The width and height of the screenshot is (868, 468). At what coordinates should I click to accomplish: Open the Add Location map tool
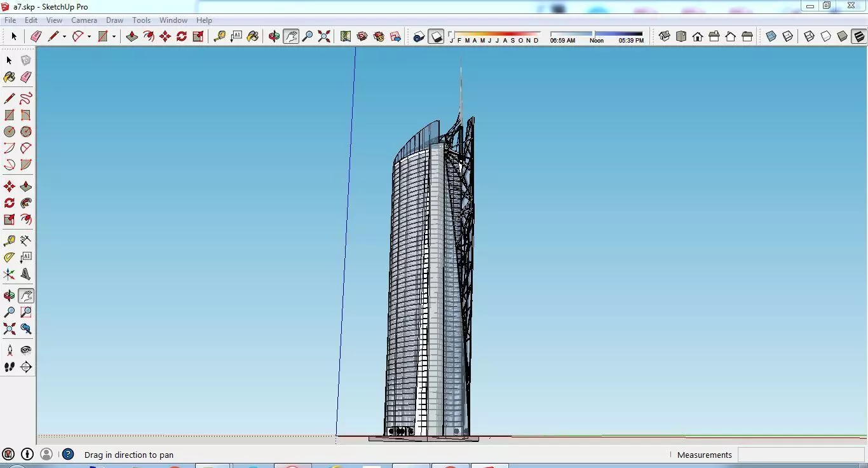pos(346,36)
